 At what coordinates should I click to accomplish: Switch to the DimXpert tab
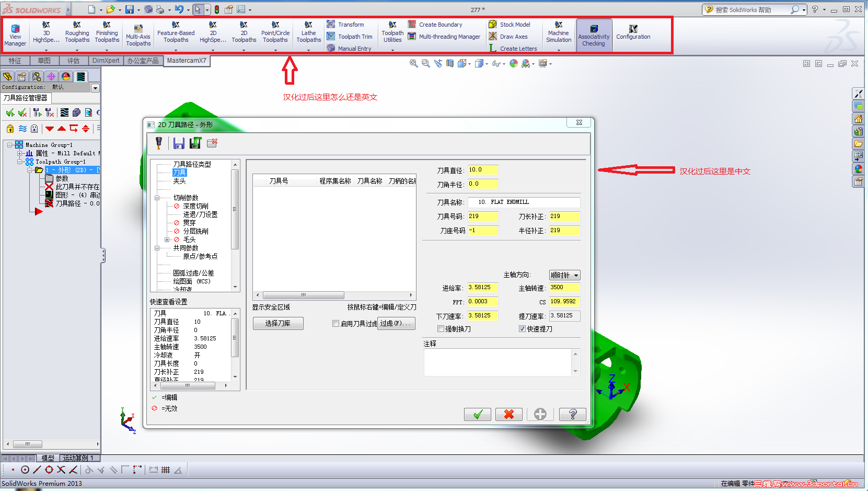click(106, 61)
